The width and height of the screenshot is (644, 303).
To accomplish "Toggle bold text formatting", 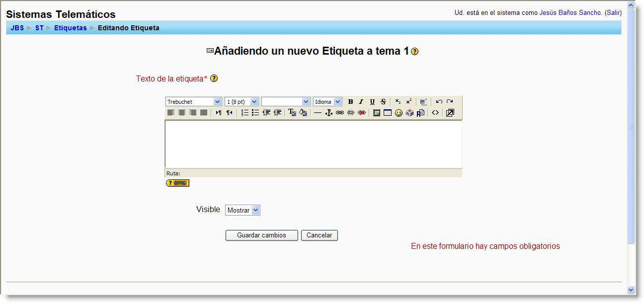I will coord(350,101).
